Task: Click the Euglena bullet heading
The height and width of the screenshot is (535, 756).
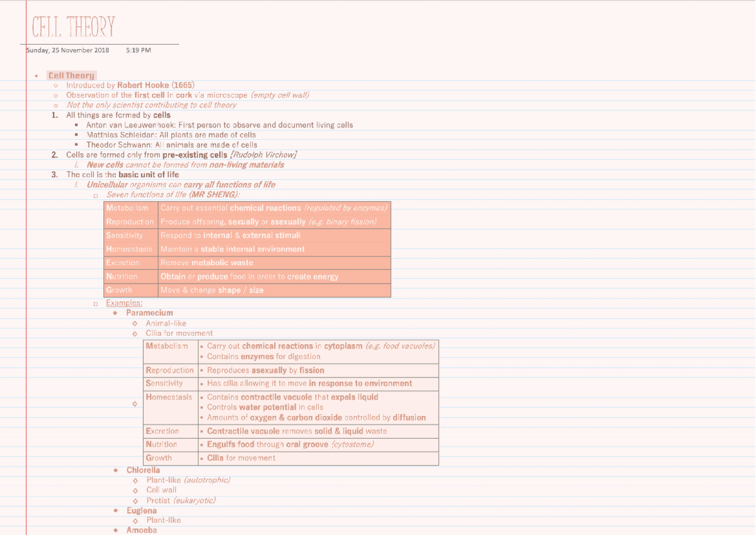Action: coord(141,510)
